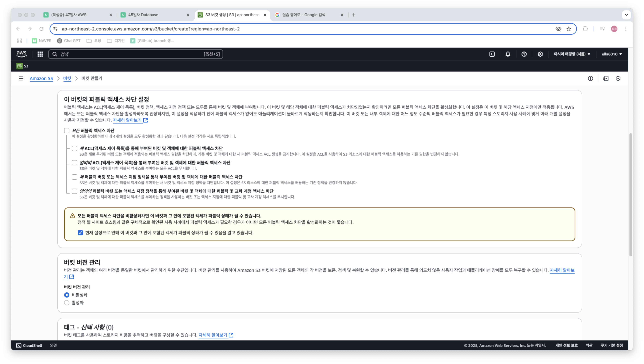Bookmark this page with the star icon
The image size is (644, 364).
point(569,29)
